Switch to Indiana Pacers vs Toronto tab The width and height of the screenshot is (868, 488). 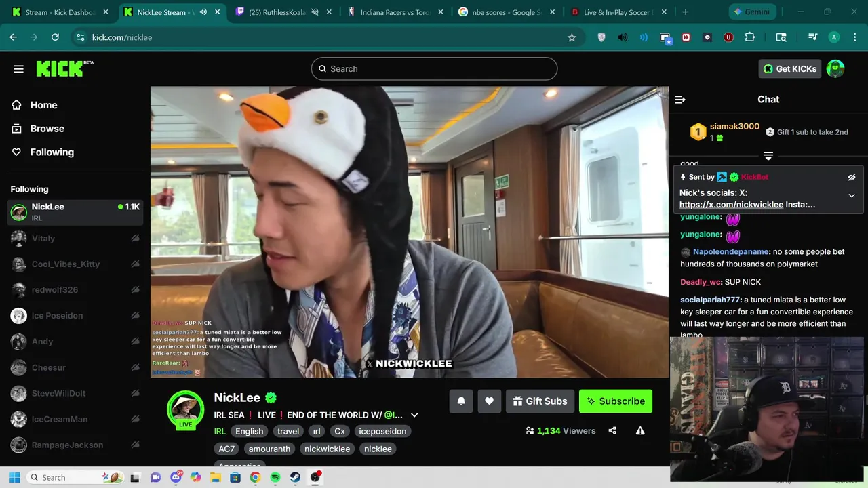(395, 12)
